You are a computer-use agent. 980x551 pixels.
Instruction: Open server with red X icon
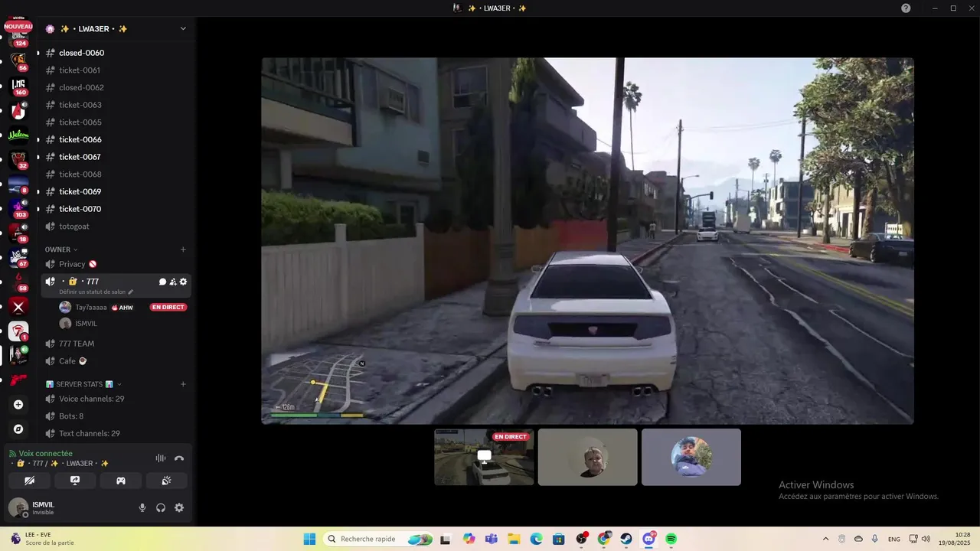click(x=18, y=307)
